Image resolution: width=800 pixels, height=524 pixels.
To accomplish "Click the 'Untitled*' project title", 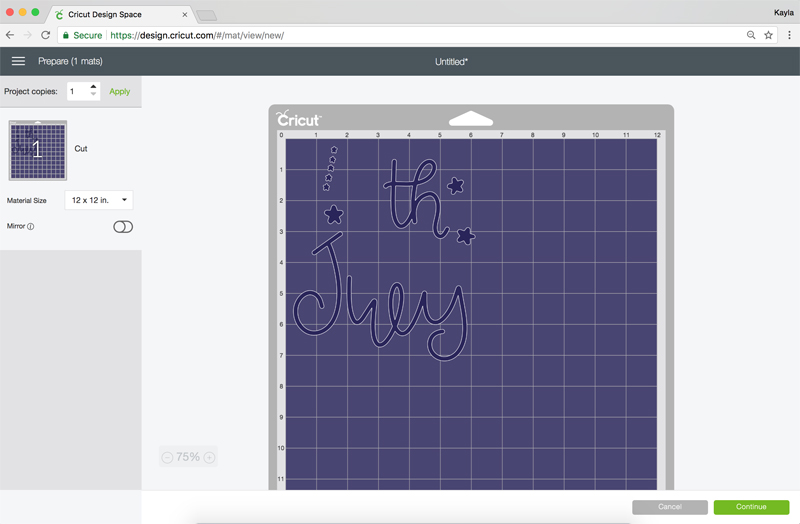I will pyautogui.click(x=452, y=62).
